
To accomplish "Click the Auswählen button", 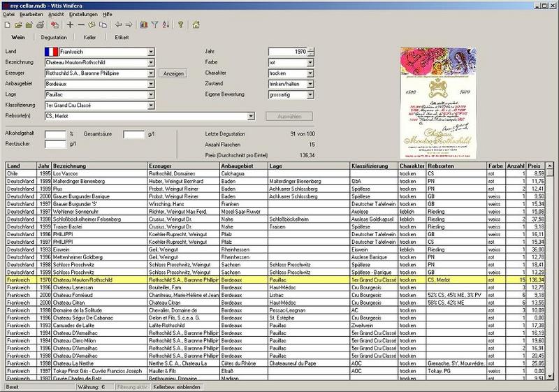I will coord(289,116).
